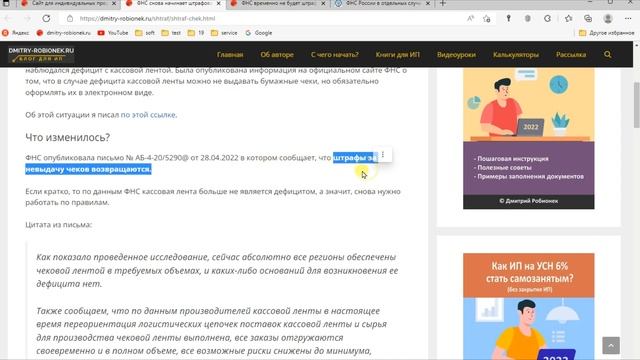Open the YouTube bookmark

pyautogui.click(x=113, y=33)
